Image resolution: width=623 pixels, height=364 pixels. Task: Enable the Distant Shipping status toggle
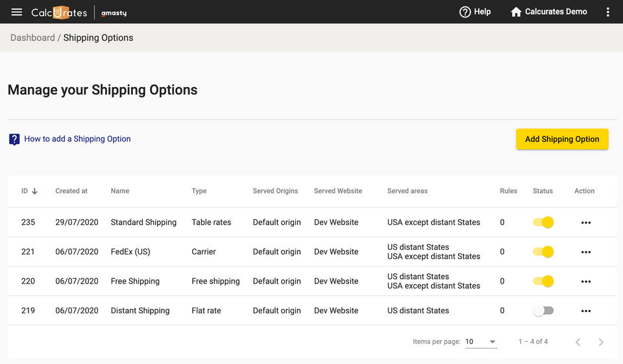tap(543, 310)
